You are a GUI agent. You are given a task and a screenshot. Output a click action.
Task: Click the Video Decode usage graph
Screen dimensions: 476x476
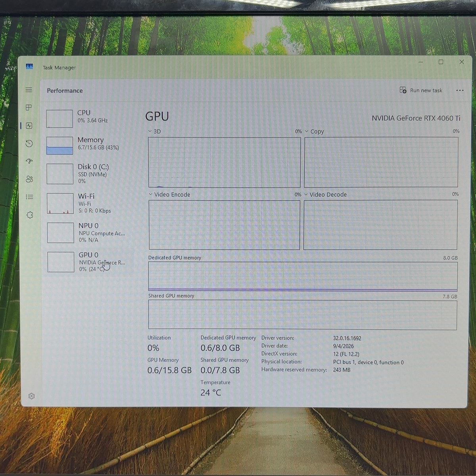[380, 225]
